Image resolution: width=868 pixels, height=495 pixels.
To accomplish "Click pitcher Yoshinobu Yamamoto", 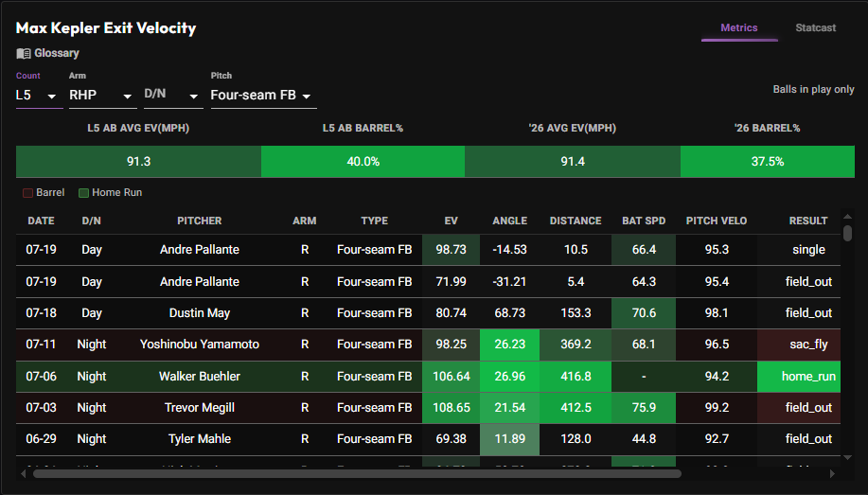I will click(x=200, y=345).
